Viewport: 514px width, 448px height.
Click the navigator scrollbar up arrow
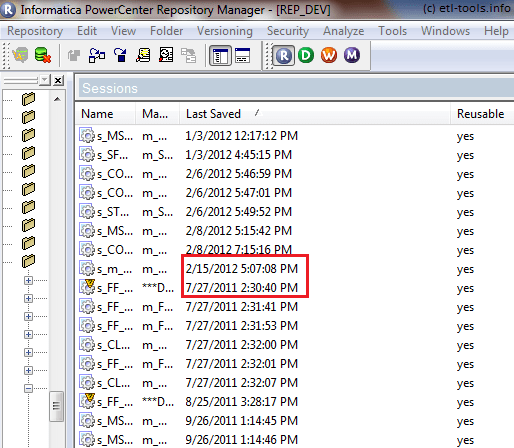click(x=57, y=99)
